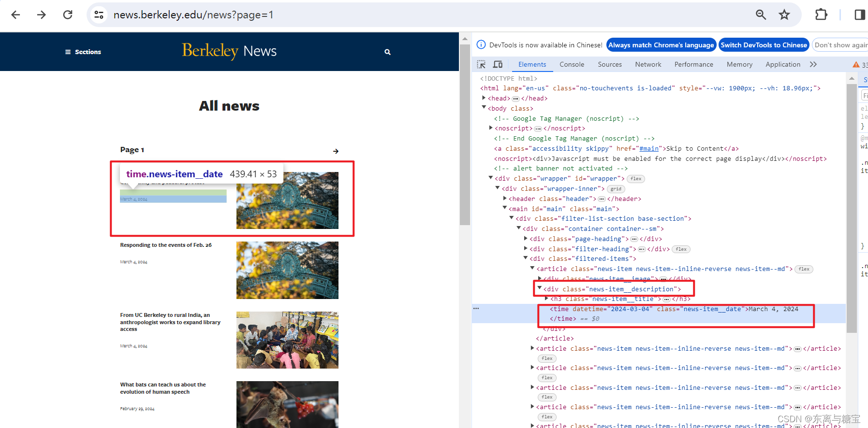Click the collapsed ellipsis in head element
This screenshot has width=868, height=428.
pos(515,99)
